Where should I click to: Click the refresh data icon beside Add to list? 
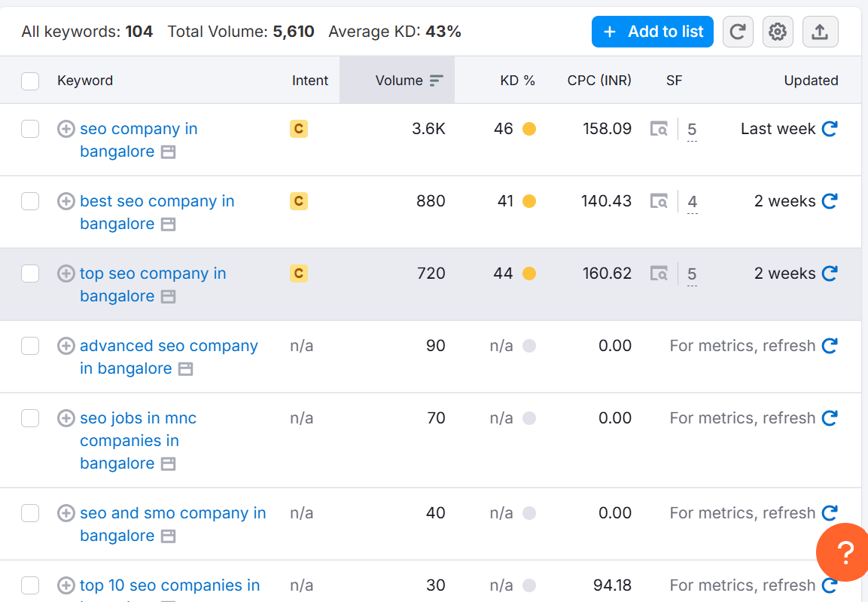coord(738,32)
